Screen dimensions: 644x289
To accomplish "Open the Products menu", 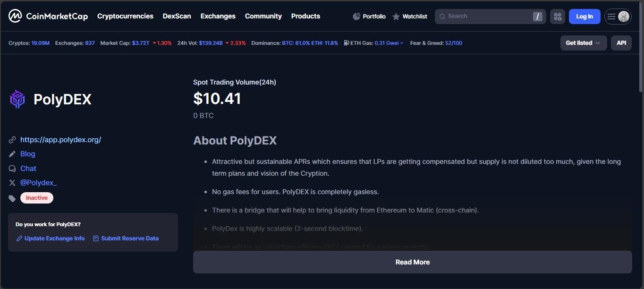I will (305, 16).
